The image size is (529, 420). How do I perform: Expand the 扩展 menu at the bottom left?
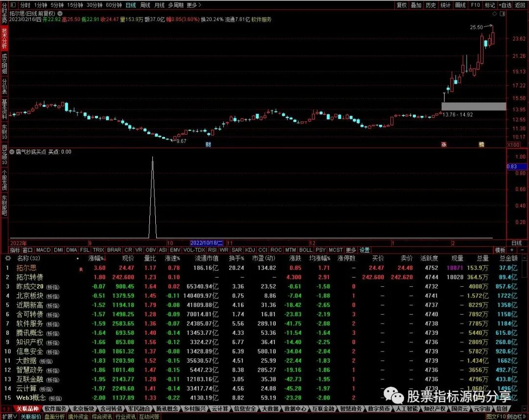(10, 417)
